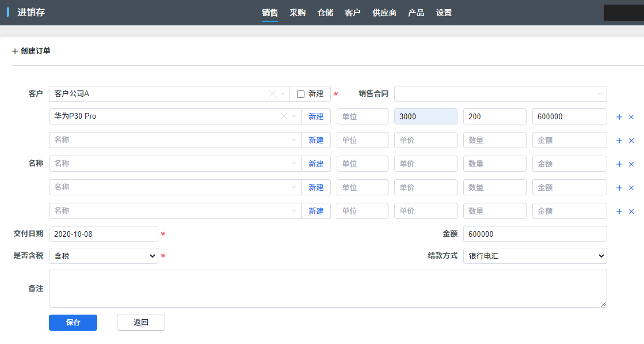The width and height of the screenshot is (644, 344).
Task: Click the 返回 button
Action: click(141, 323)
